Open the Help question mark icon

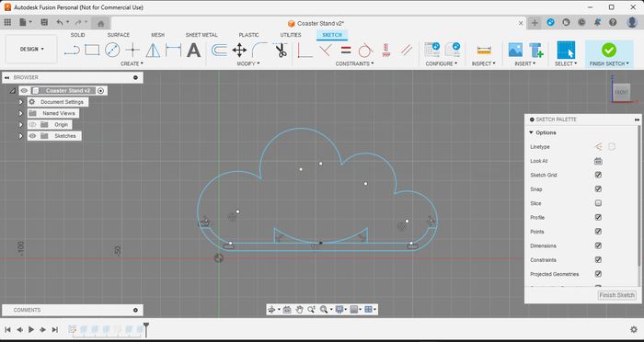[613, 23]
